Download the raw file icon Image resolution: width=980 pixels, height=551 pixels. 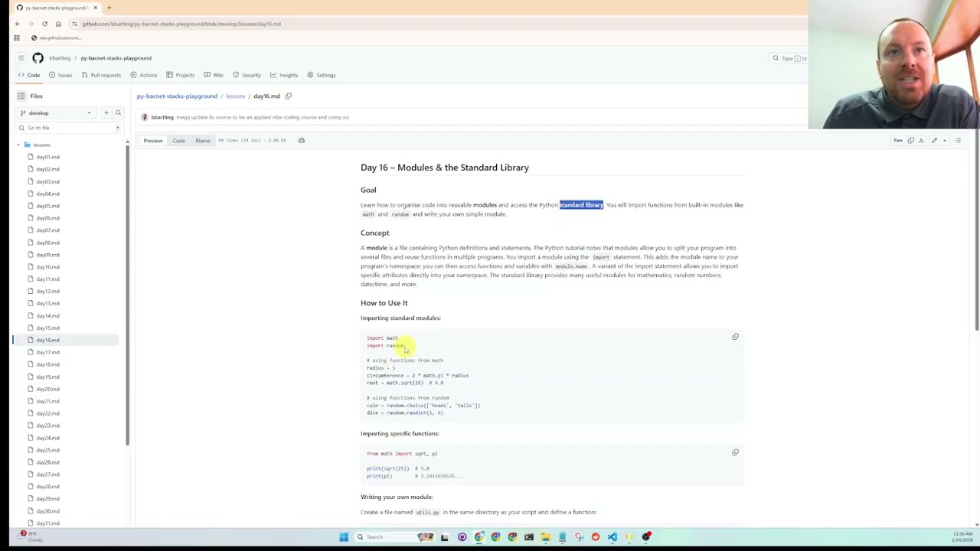(x=921, y=140)
